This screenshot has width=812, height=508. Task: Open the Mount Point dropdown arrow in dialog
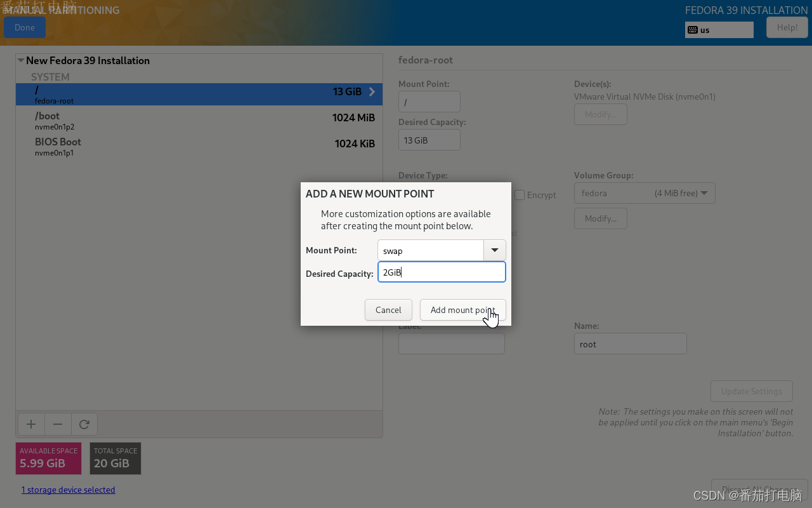(x=495, y=250)
